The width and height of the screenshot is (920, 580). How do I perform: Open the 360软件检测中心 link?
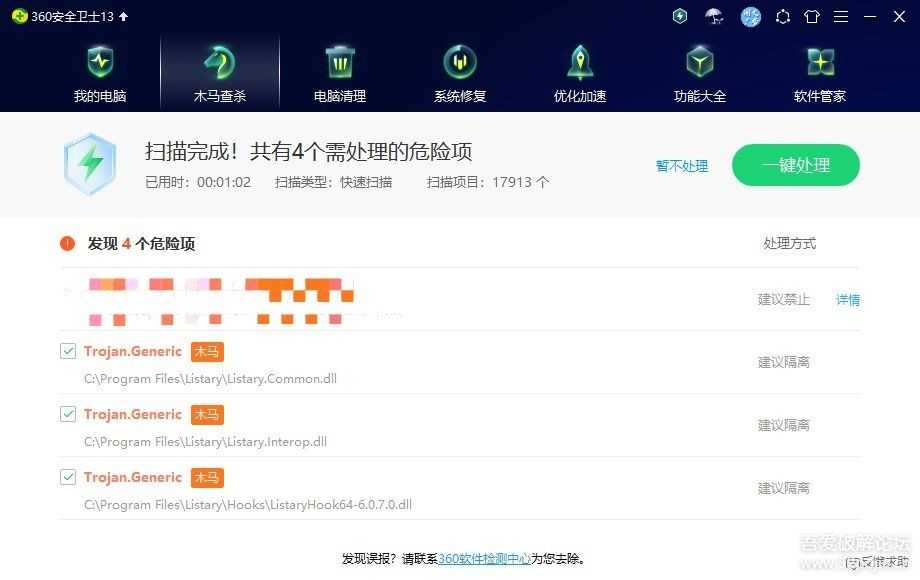click(x=484, y=559)
